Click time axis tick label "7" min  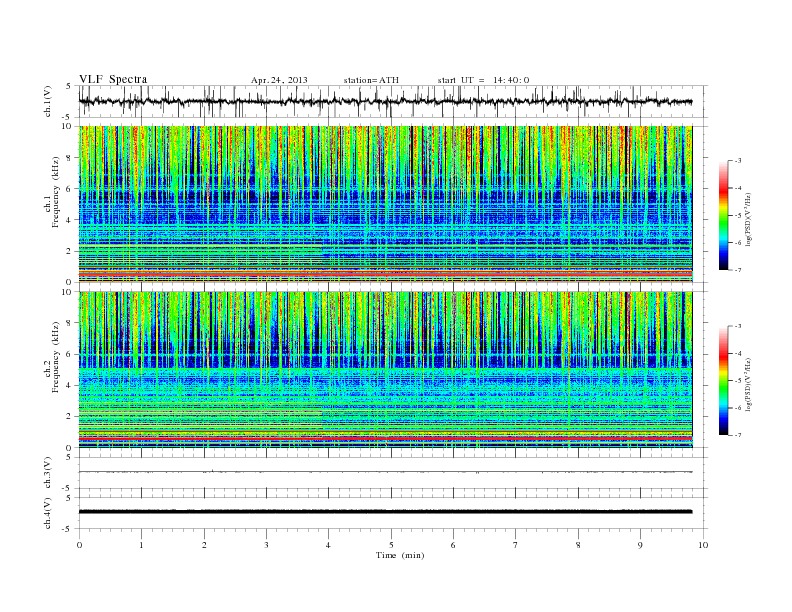tap(516, 545)
